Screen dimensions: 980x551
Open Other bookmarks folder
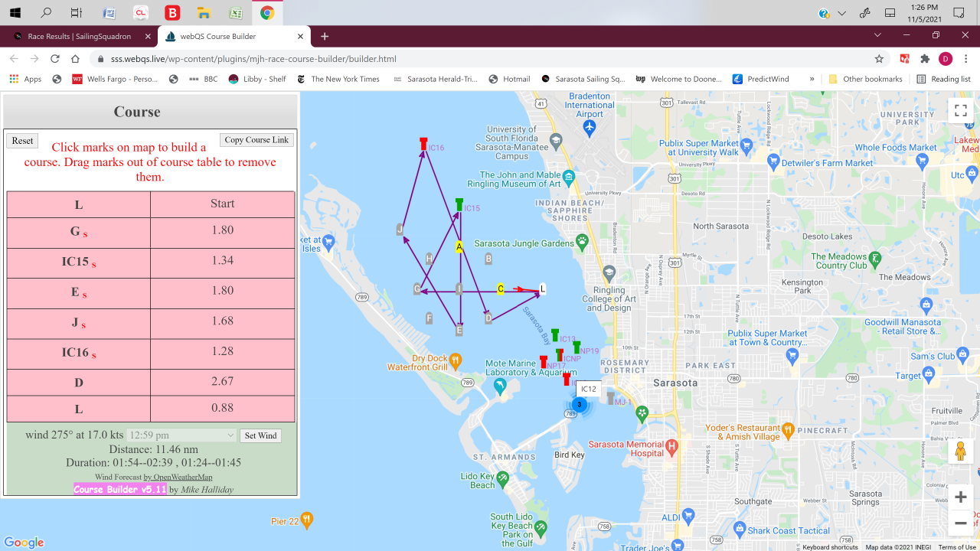tap(866, 79)
